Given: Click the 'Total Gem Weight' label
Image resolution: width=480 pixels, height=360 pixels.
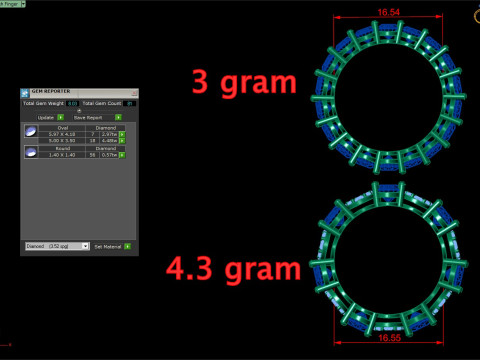Looking at the screenshot, I should (43, 104).
